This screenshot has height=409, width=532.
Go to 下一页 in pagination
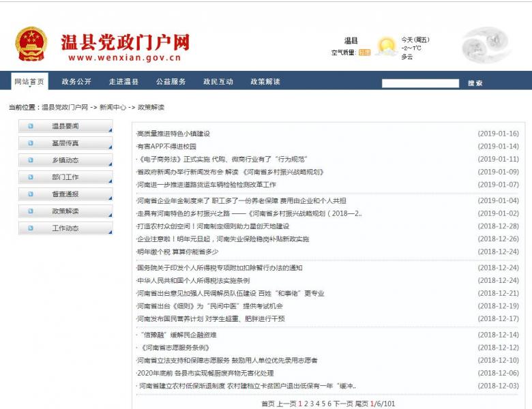pos(343,404)
